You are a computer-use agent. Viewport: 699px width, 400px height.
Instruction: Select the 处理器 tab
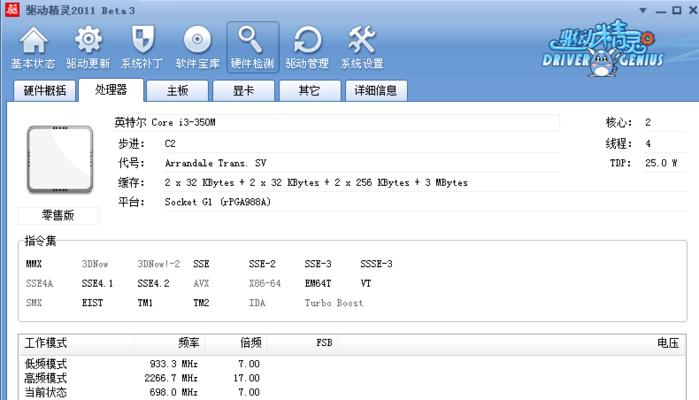click(x=111, y=90)
